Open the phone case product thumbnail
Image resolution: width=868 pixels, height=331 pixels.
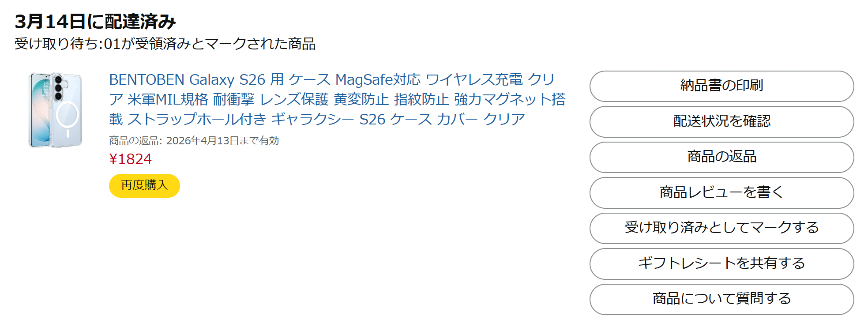[55, 110]
